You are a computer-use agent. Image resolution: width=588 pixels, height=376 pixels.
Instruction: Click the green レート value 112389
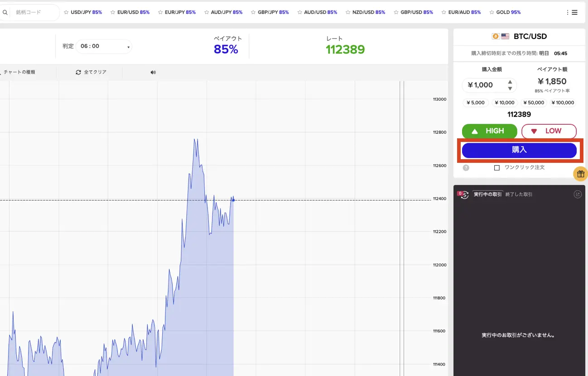pyautogui.click(x=345, y=49)
